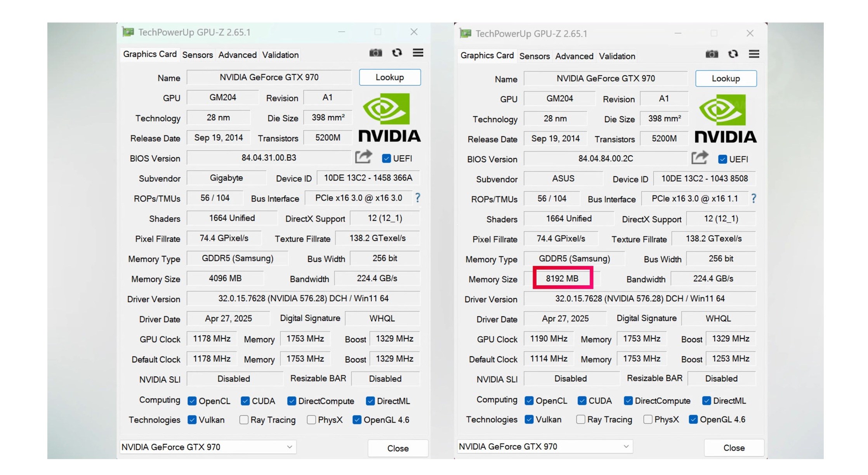Toggle Ray Tracing checkbox in right window

[x=581, y=419]
